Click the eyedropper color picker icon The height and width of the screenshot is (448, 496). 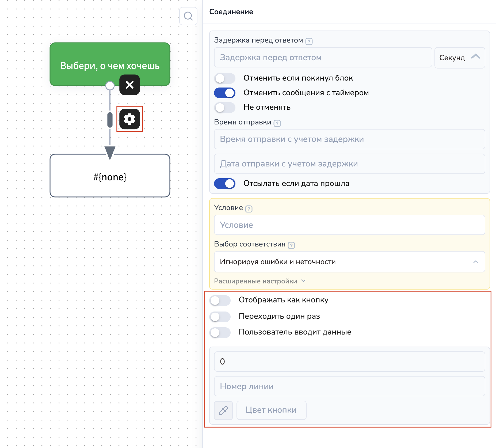pos(223,410)
